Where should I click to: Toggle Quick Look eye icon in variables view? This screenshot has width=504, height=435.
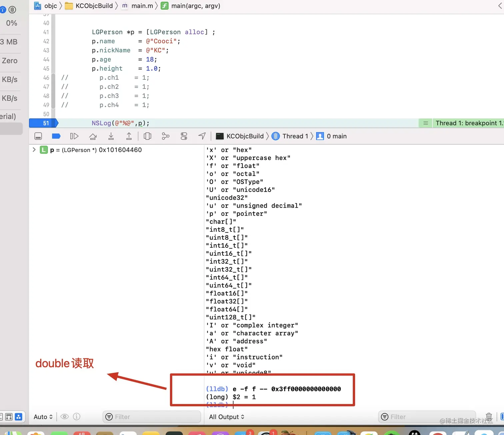65,417
